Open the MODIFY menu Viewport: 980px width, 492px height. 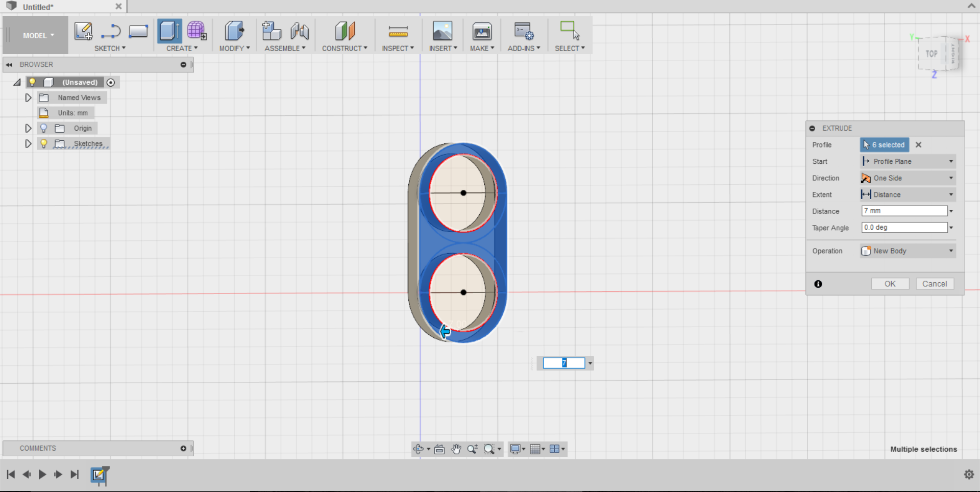click(x=234, y=48)
